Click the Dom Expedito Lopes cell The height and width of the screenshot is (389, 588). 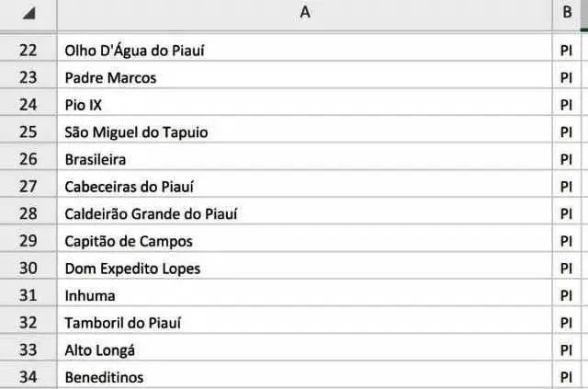coord(304,268)
